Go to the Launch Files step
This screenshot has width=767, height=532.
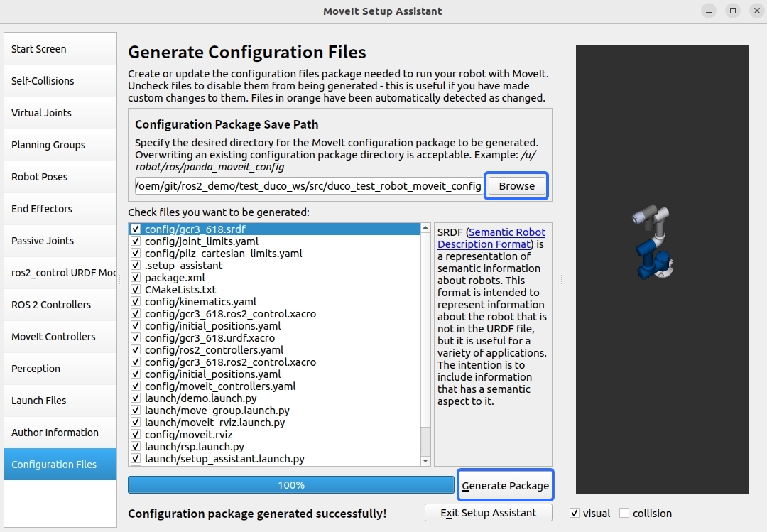click(60, 401)
